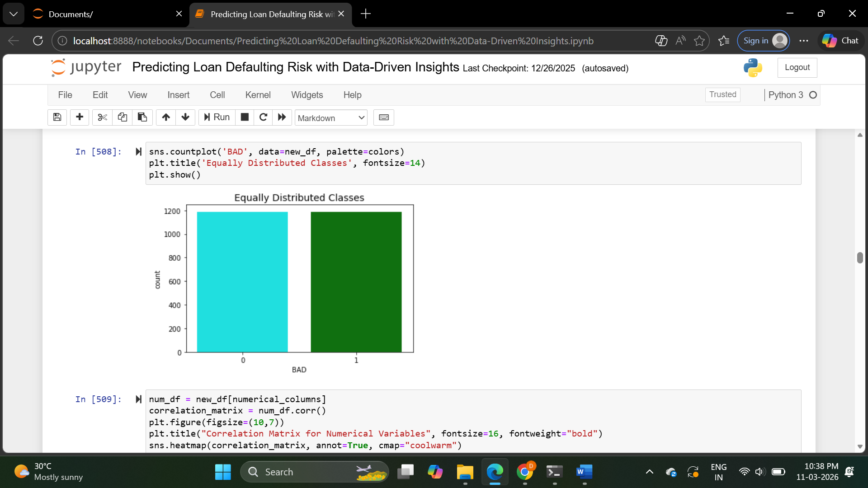Screen dimensions: 868x488
Task: Rename notebook via its title
Action: (x=296, y=67)
